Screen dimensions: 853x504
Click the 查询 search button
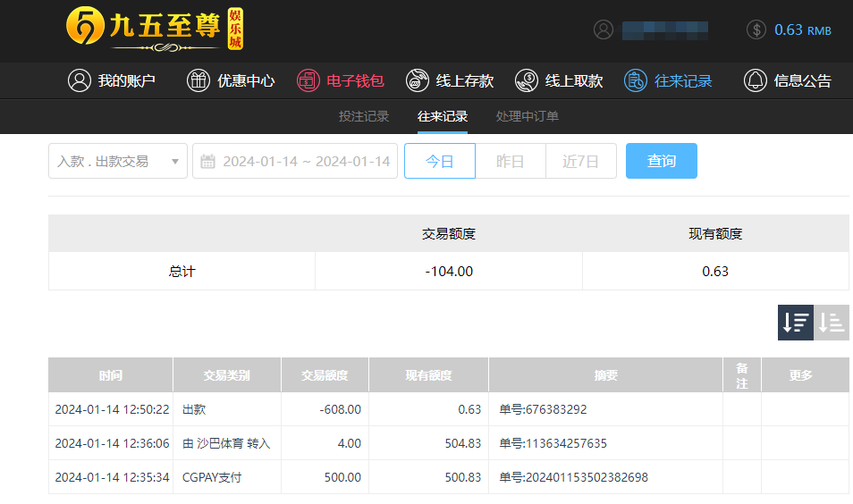[x=662, y=161]
